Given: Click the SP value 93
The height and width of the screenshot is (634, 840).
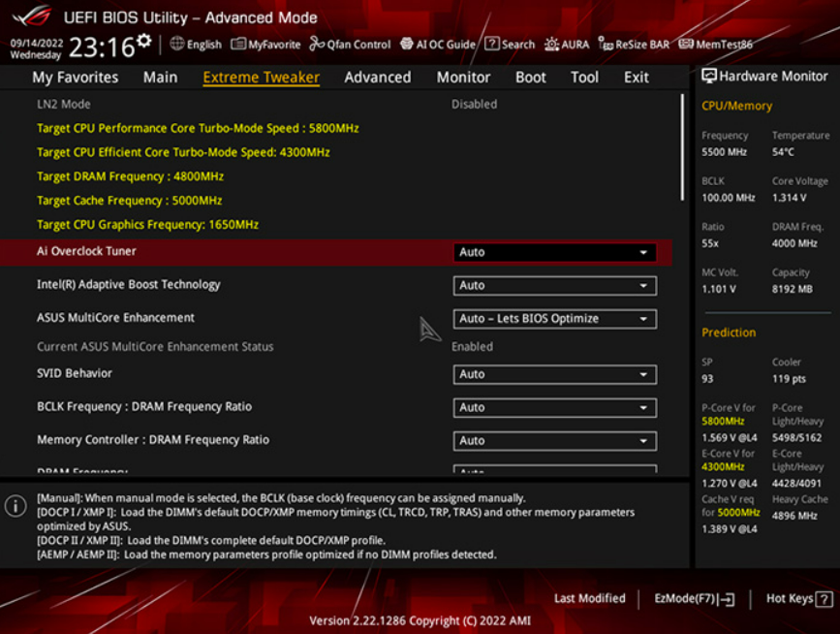Looking at the screenshot, I should (707, 379).
